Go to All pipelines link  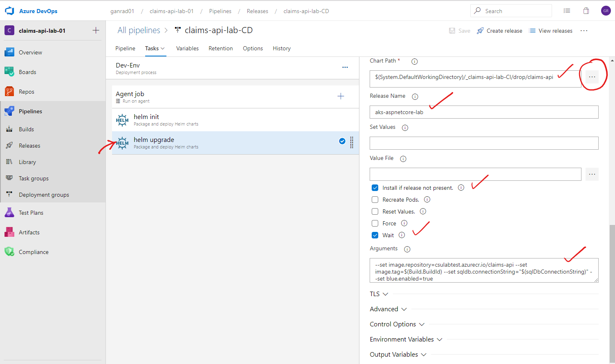click(x=139, y=30)
